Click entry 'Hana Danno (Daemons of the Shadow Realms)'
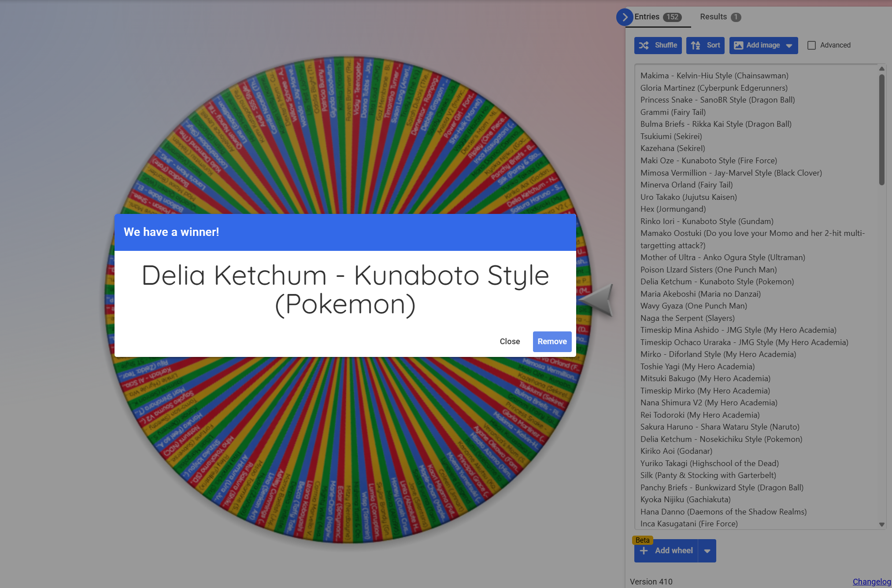892x588 pixels. (724, 512)
